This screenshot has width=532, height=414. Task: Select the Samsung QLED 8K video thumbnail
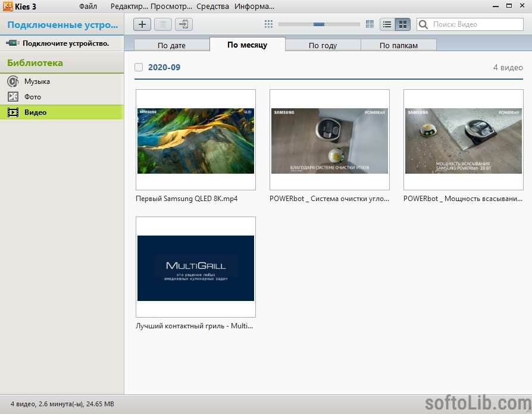pyautogui.click(x=196, y=140)
